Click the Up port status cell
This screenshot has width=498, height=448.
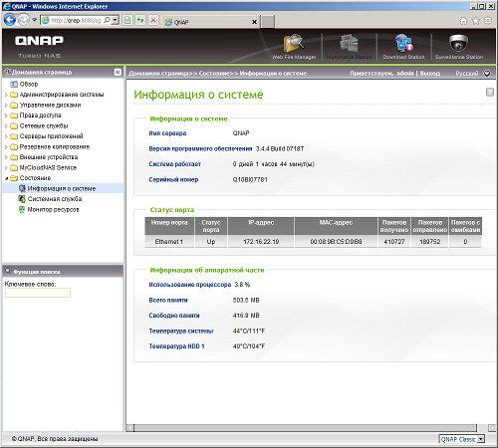211,242
